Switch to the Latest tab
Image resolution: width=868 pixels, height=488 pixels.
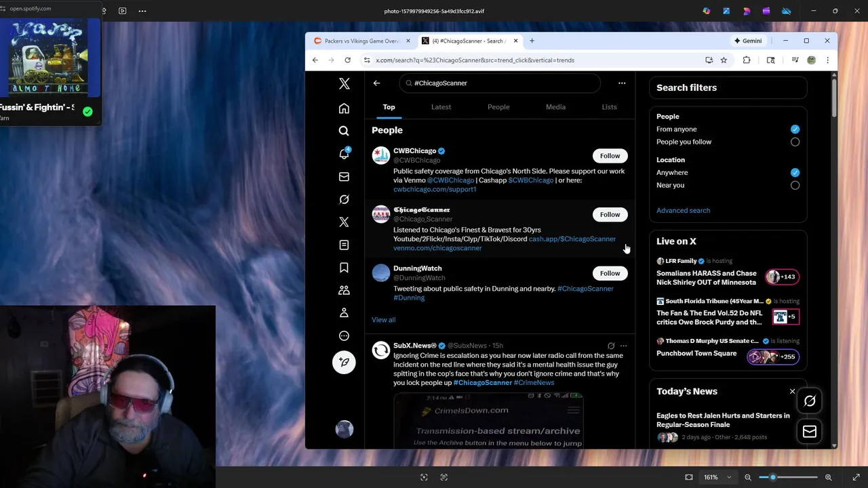[x=441, y=107]
